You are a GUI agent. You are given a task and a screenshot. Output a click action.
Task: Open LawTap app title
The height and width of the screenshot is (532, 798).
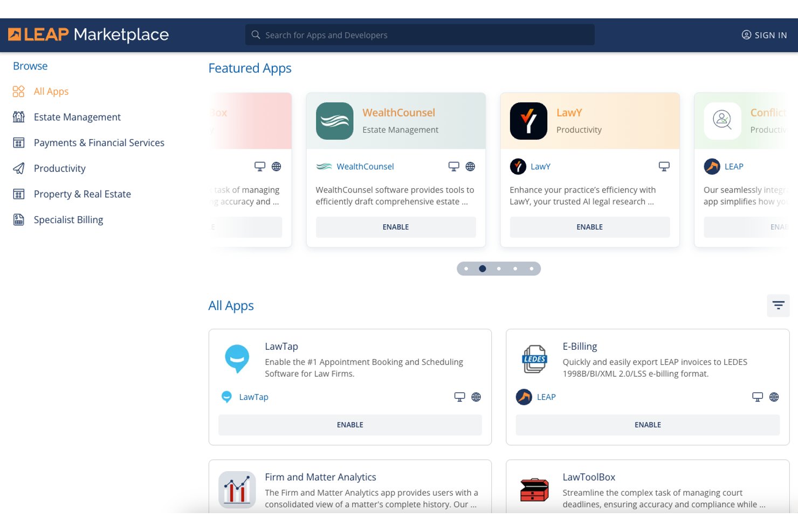[x=281, y=347]
